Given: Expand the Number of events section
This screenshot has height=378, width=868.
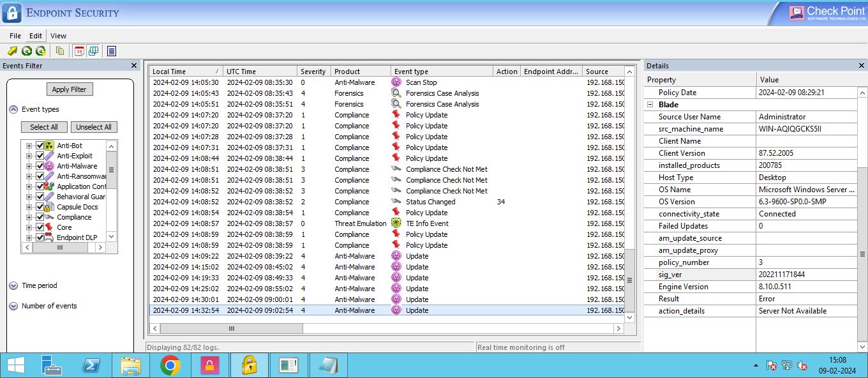Looking at the screenshot, I should click(13, 306).
